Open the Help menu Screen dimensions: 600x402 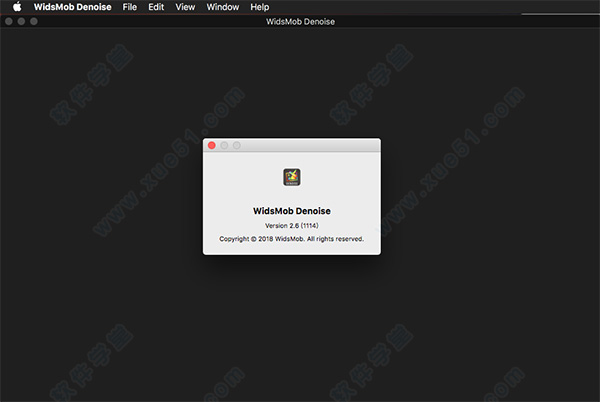coord(260,7)
